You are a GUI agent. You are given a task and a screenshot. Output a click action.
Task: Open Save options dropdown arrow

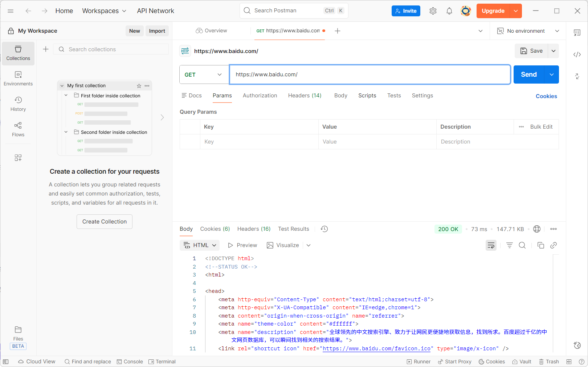tap(554, 51)
